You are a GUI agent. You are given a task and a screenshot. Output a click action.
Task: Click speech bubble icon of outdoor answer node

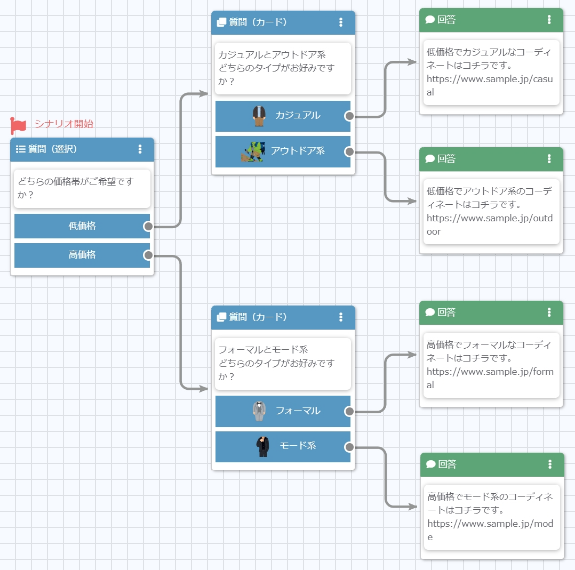(430, 158)
